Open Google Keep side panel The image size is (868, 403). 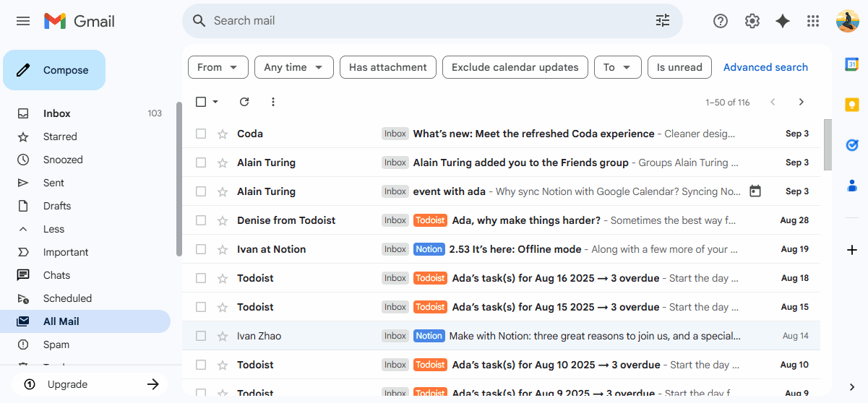pyautogui.click(x=852, y=105)
